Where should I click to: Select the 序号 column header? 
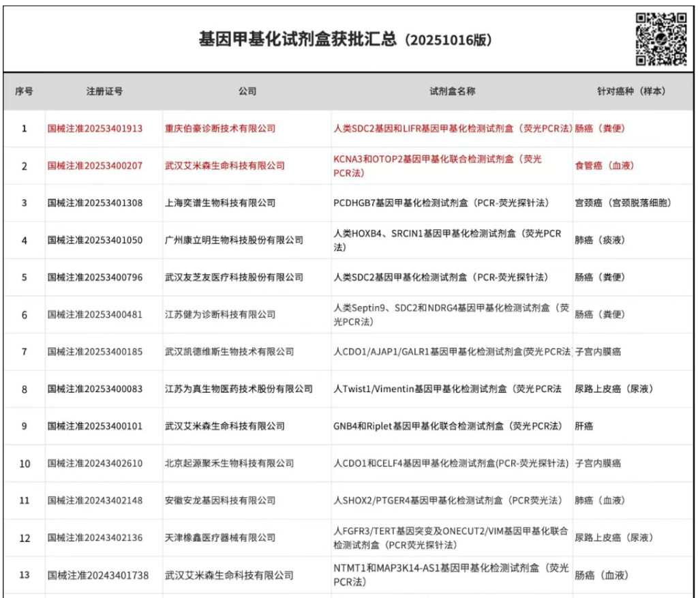coord(24,91)
